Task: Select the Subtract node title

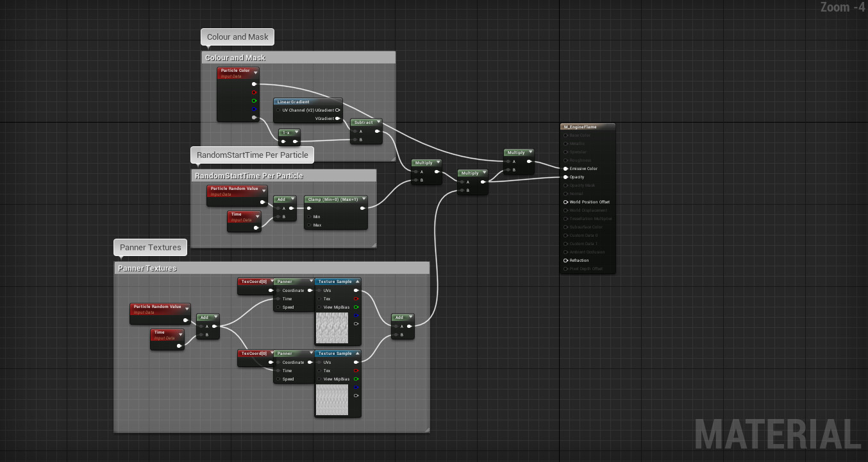Action: [363, 122]
